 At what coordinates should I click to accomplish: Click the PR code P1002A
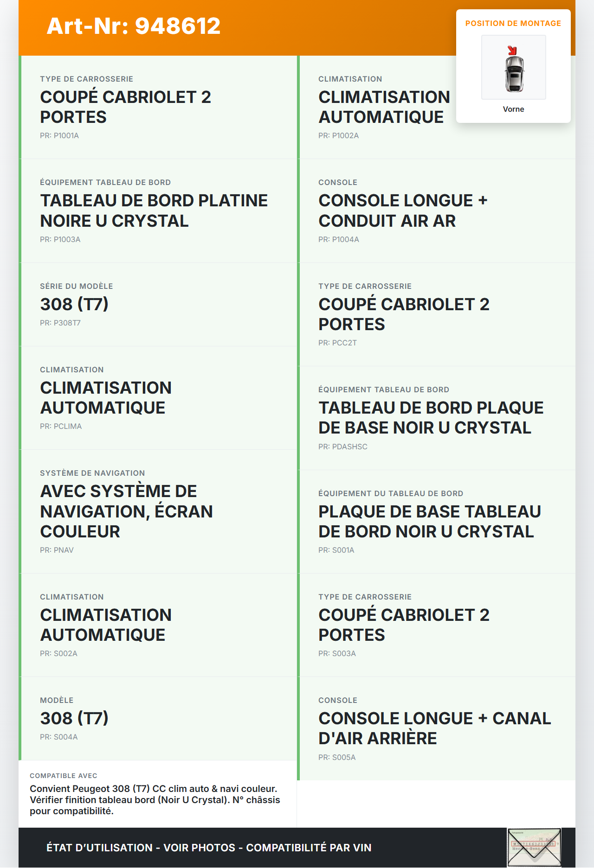[338, 135]
